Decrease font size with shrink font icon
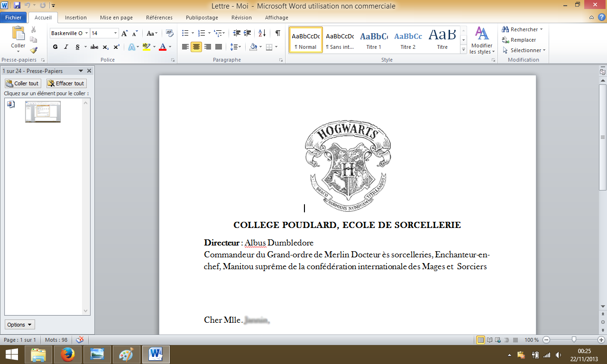Image resolution: width=607 pixels, height=364 pixels. tap(135, 33)
